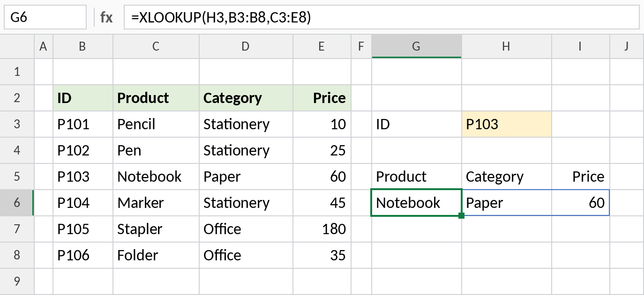Screen dimensions: 644x295
Task: Select result cell H6 showing Paper
Action: click(506, 203)
